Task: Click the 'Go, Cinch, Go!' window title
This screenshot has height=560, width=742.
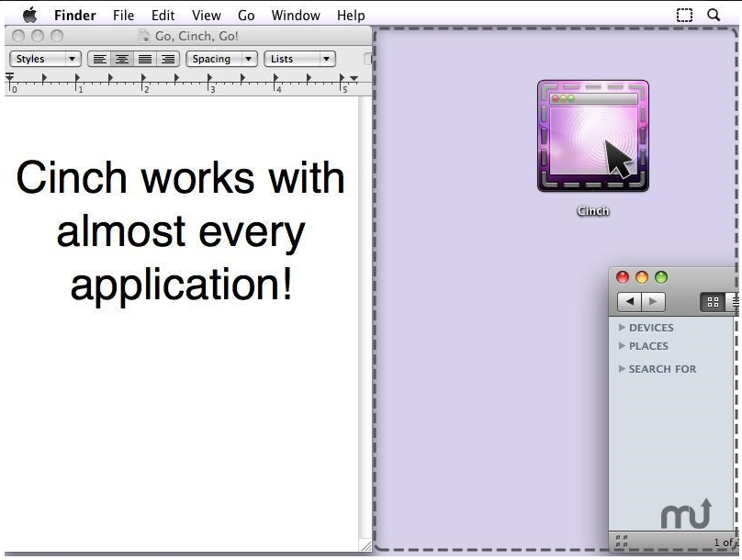Action: coord(197,36)
